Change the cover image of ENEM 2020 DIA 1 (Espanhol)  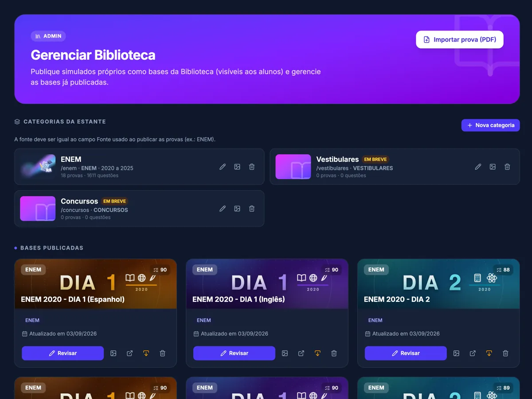[113, 353]
